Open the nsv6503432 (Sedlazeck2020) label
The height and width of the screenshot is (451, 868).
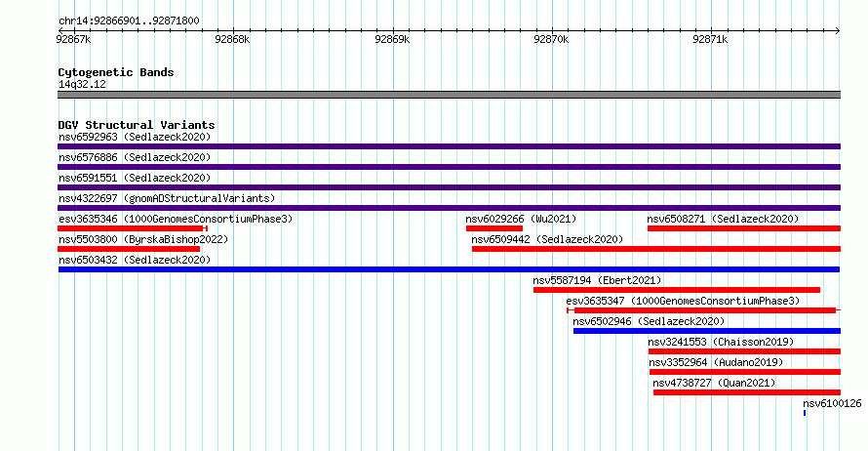point(135,260)
